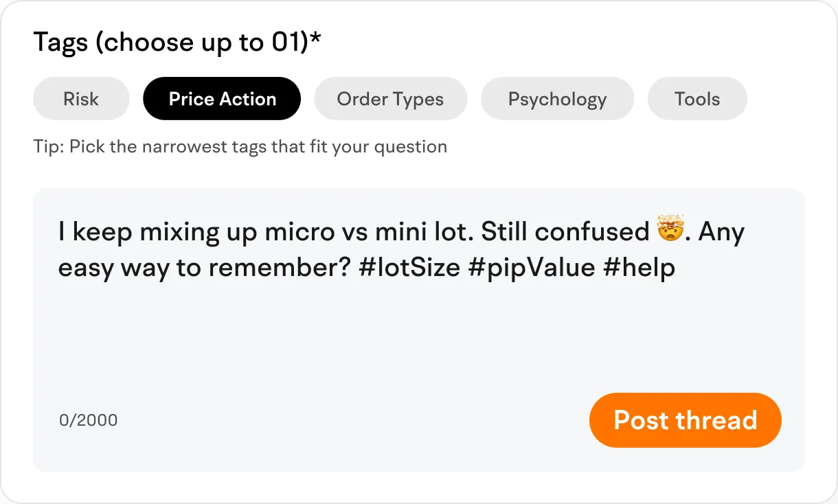
Task: Click the Tags (choose up to 01) heading
Action: point(171,43)
